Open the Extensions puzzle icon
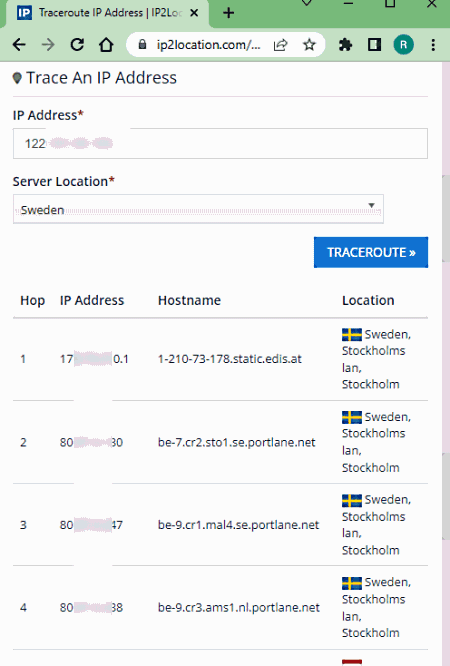 pyautogui.click(x=345, y=45)
